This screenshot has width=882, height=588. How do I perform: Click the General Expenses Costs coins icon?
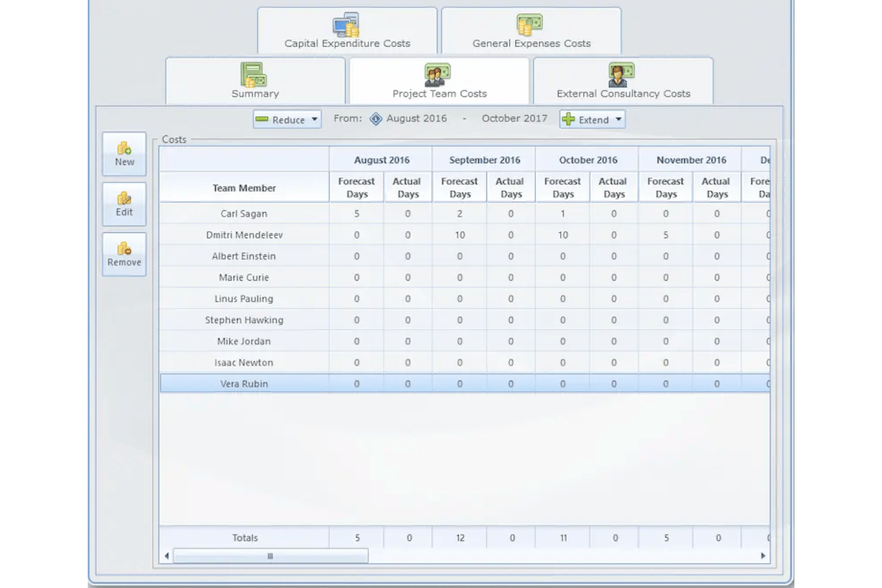[529, 25]
